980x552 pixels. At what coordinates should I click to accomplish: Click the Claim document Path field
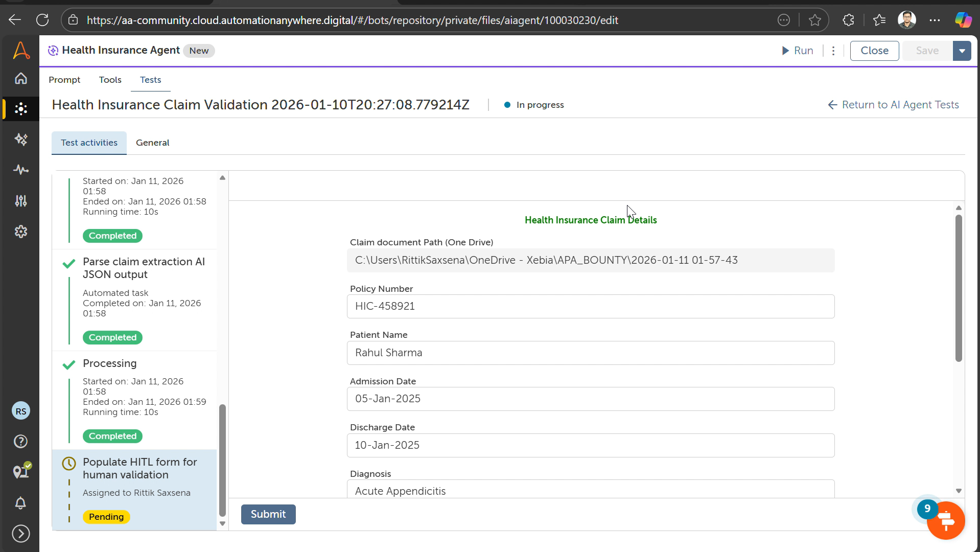[591, 260]
